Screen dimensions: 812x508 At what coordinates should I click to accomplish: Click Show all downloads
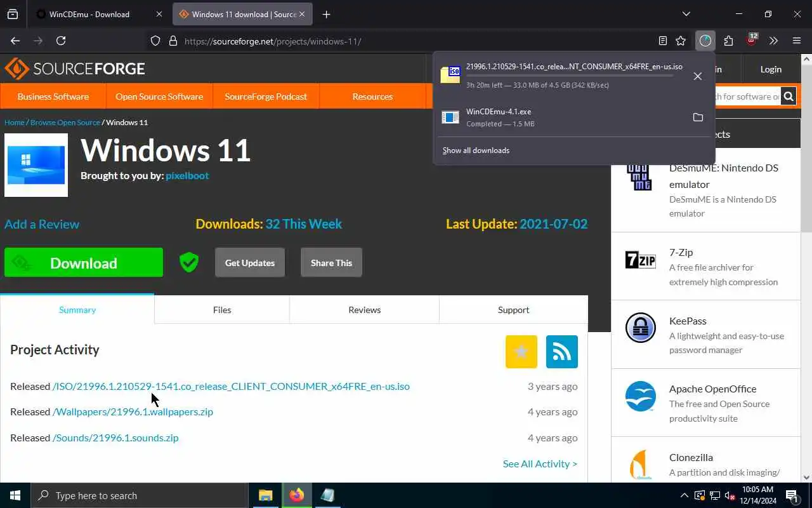476,150
